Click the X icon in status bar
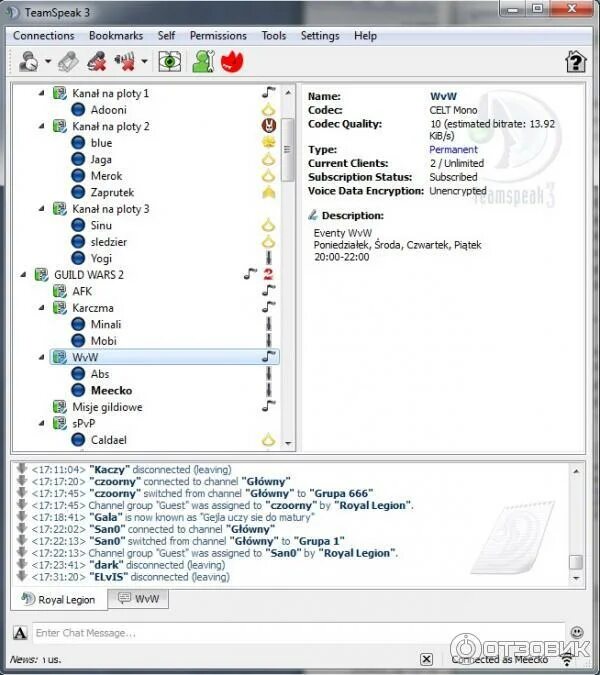The image size is (600, 675). pyautogui.click(x=426, y=659)
